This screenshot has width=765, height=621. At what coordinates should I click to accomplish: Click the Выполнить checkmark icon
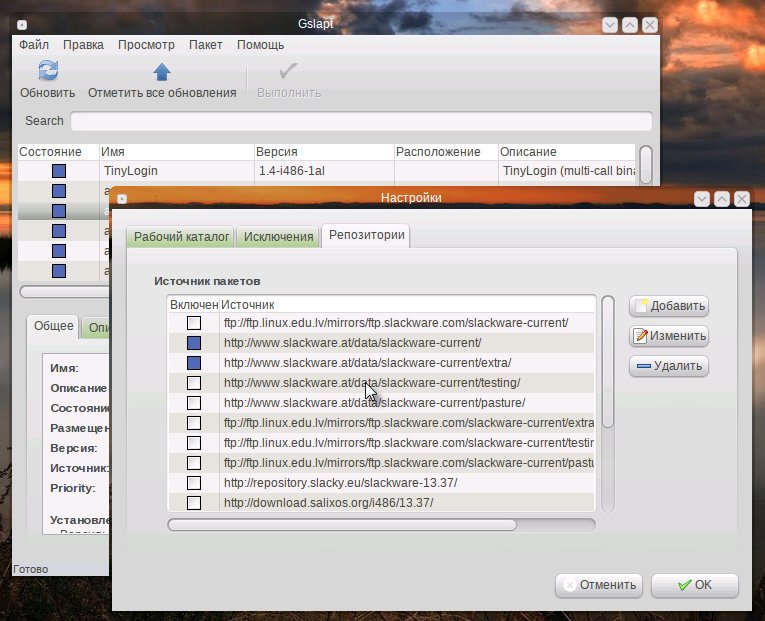pyautogui.click(x=288, y=71)
